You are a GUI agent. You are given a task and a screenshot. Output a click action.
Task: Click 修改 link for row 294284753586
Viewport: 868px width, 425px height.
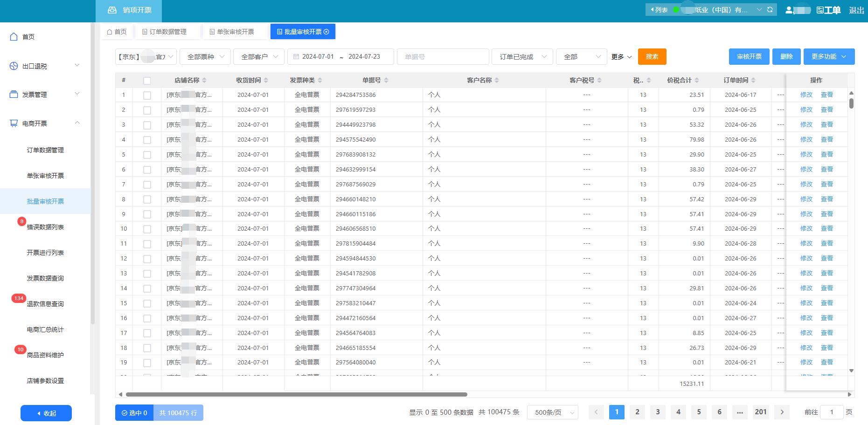click(806, 95)
